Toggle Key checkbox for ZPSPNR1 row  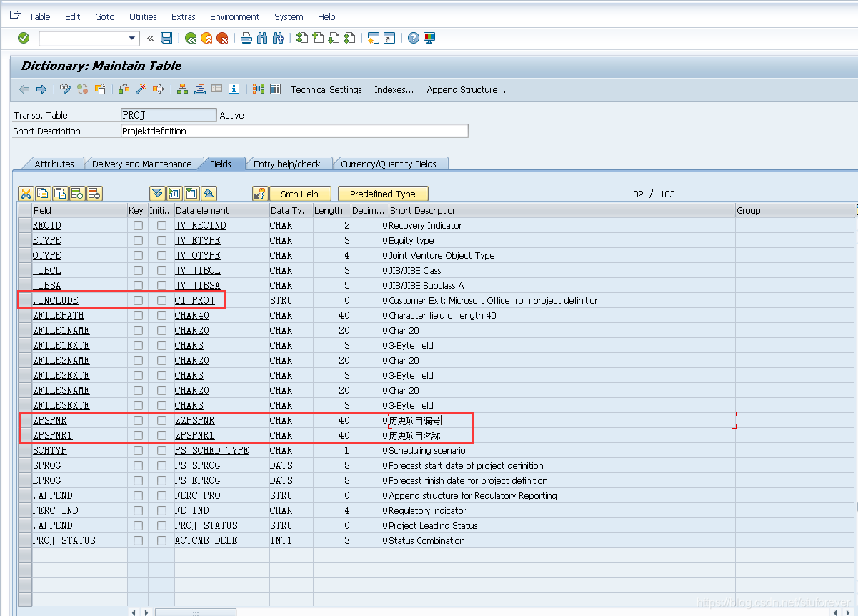tap(138, 435)
